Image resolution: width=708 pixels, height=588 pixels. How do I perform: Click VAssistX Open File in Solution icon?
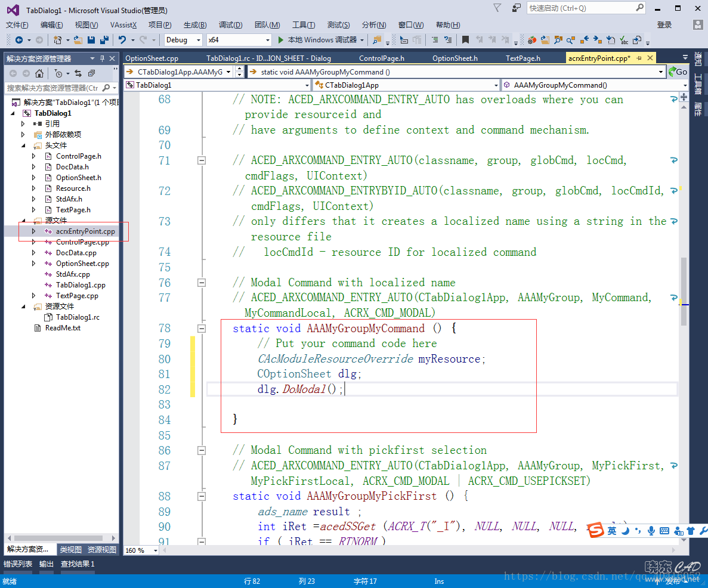point(545,40)
